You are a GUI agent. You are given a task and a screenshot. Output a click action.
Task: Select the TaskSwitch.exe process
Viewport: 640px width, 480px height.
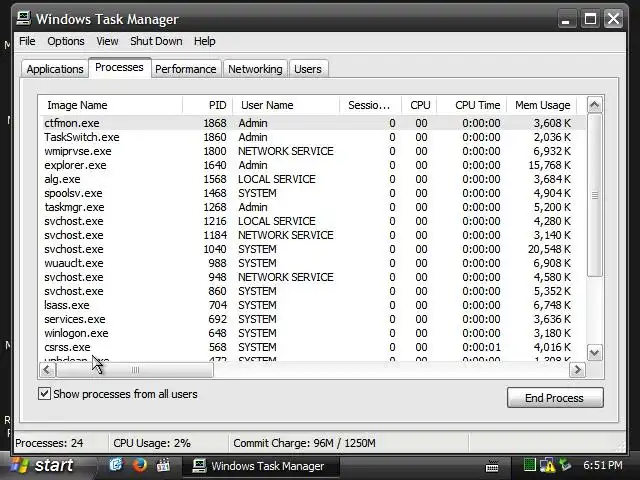click(313, 137)
